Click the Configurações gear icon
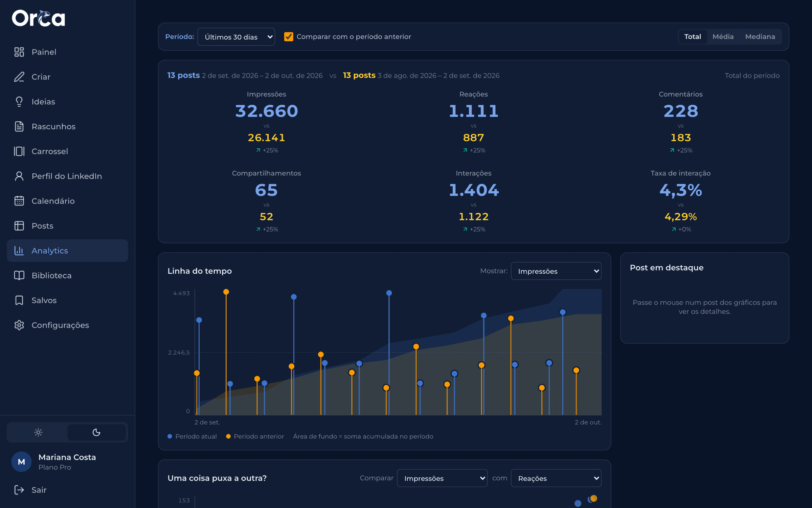 pyautogui.click(x=19, y=325)
